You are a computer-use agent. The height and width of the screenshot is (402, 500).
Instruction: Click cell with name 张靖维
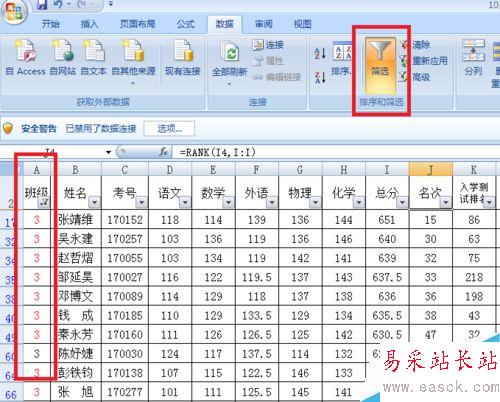76,220
